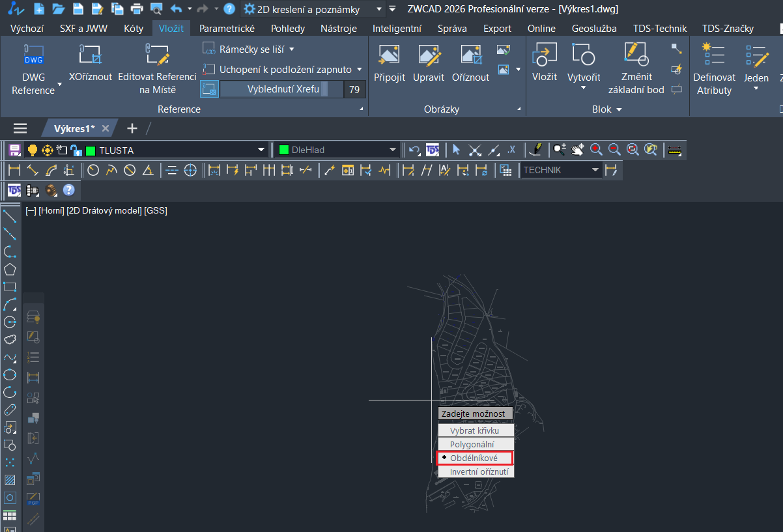
Task: Click the Připojit image attach icon
Action: [x=390, y=56]
